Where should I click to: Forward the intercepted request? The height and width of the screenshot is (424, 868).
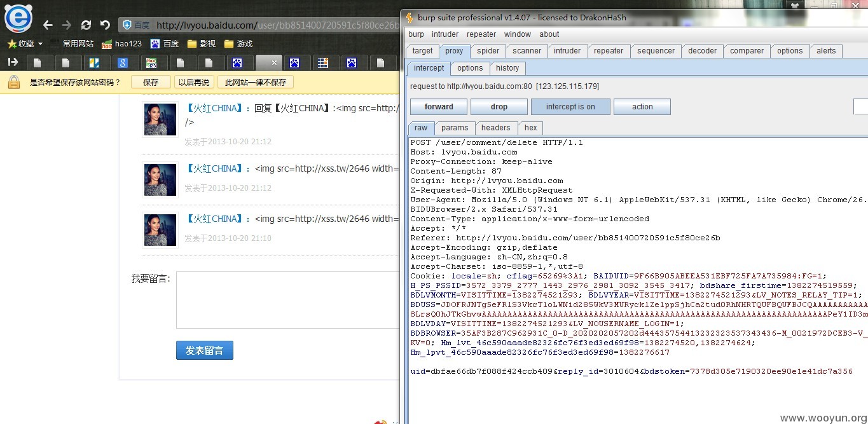439,107
